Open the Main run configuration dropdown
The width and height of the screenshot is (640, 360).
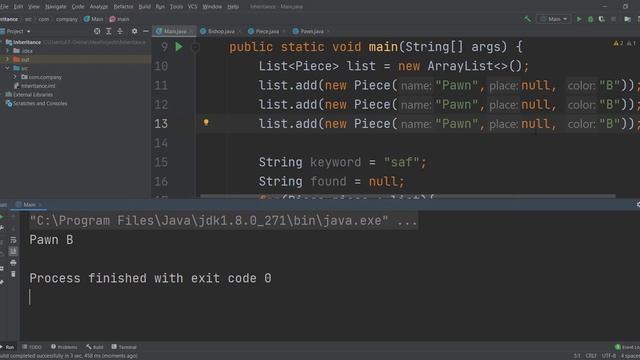(554, 19)
